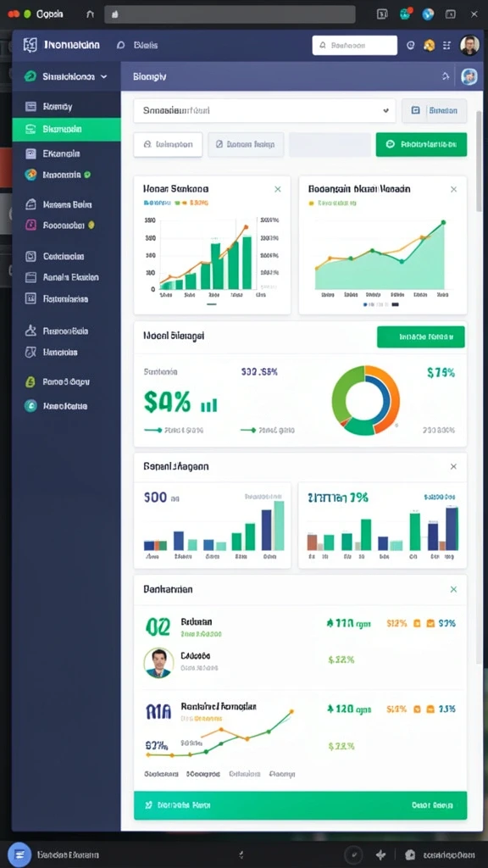This screenshot has width=488, height=868.
Task: Expand the sidebar workspace selector chevron
Action: coord(103,77)
